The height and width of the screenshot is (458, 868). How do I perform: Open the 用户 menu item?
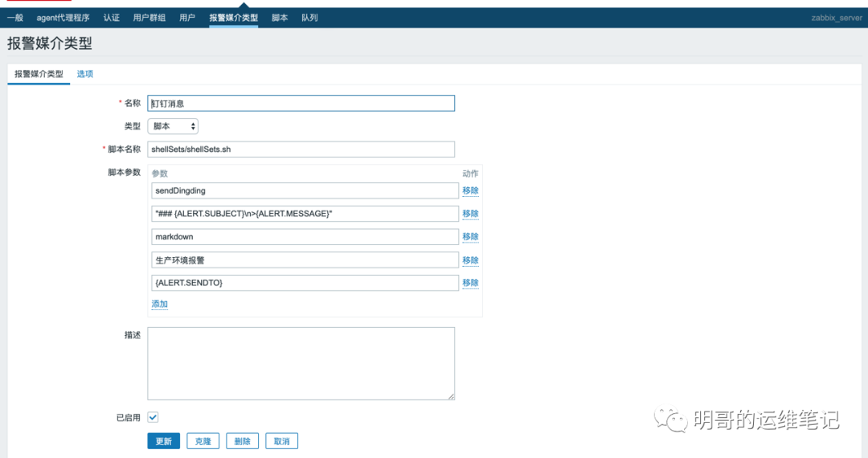pyautogui.click(x=187, y=18)
